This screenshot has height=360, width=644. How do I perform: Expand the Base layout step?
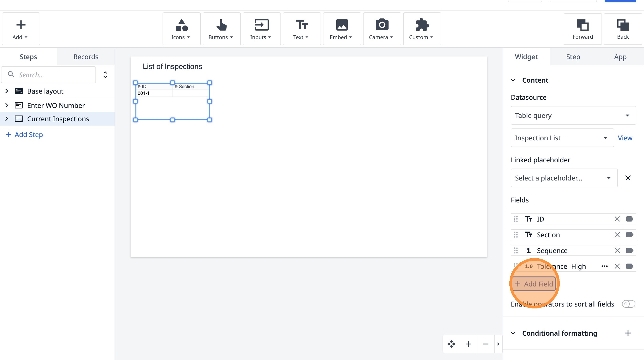pos(7,91)
